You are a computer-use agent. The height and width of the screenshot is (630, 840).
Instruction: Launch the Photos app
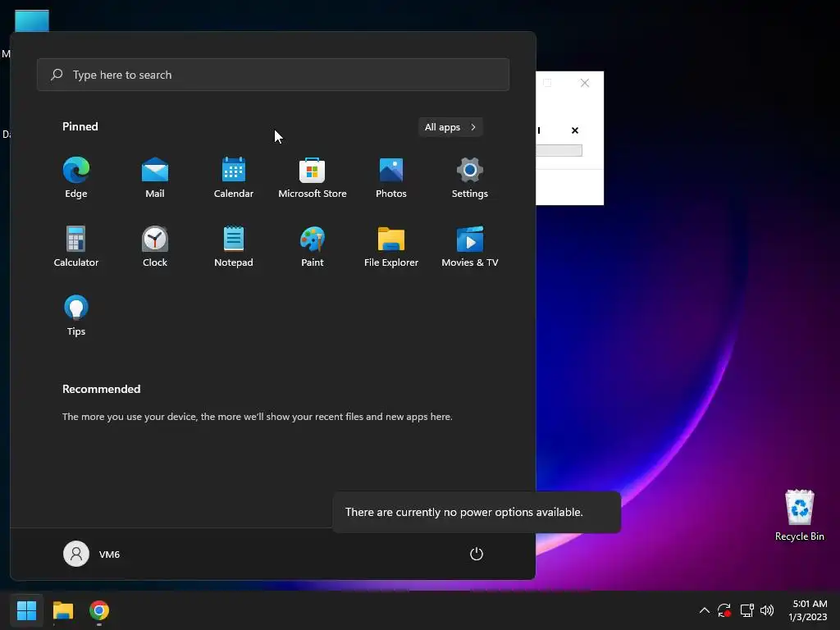pyautogui.click(x=391, y=177)
